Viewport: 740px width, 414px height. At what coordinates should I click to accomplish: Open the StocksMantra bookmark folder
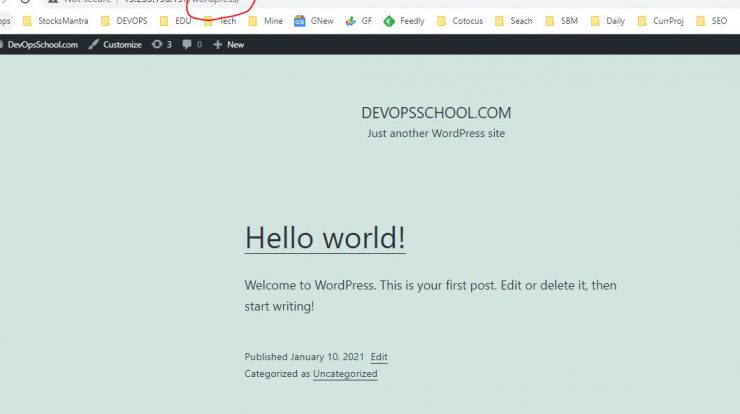click(x=56, y=21)
